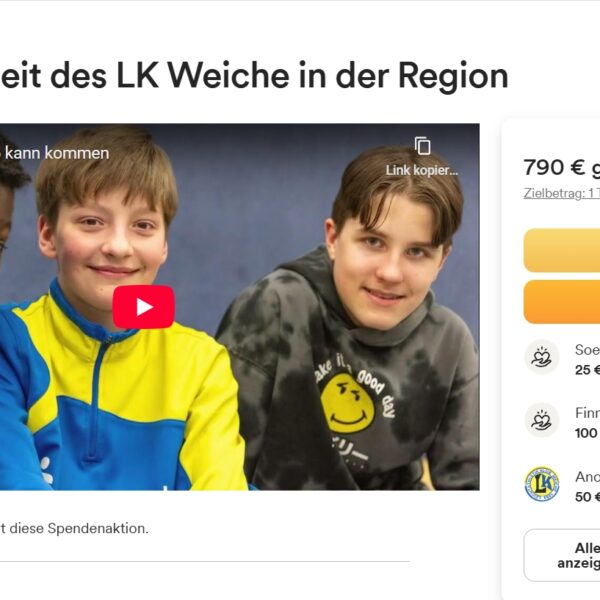
Task: Click the donor name starting with 'Soe'
Action: pyautogui.click(x=587, y=350)
